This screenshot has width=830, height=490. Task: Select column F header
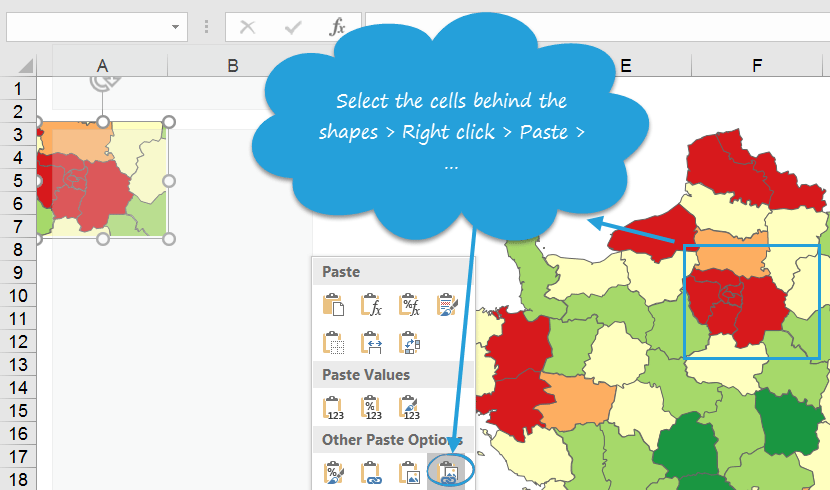click(x=757, y=66)
